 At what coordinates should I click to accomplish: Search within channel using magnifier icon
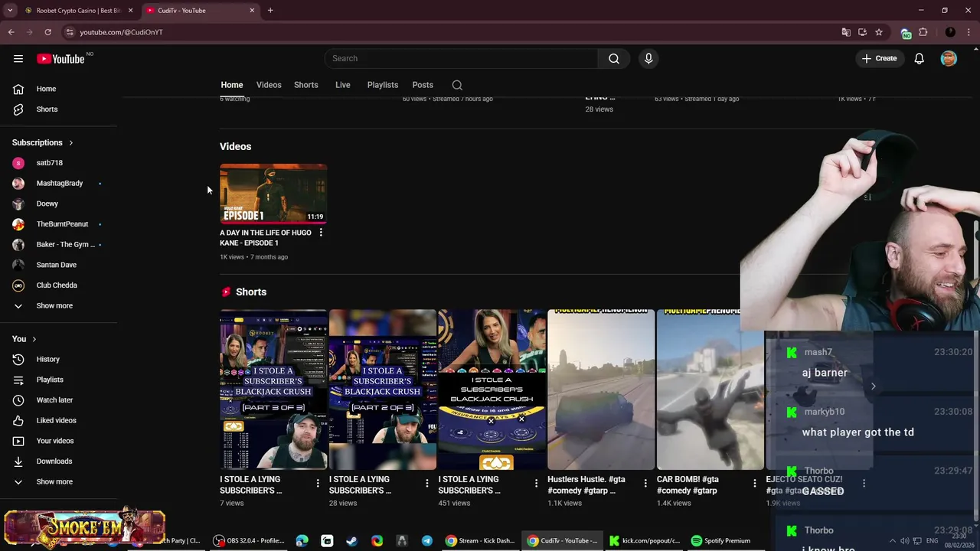pyautogui.click(x=457, y=85)
